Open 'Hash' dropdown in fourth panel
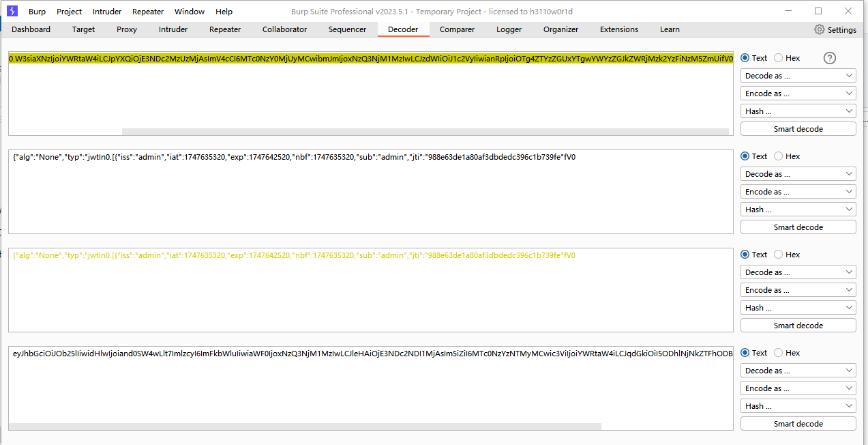Image resolution: width=868 pixels, height=445 pixels. click(798, 406)
